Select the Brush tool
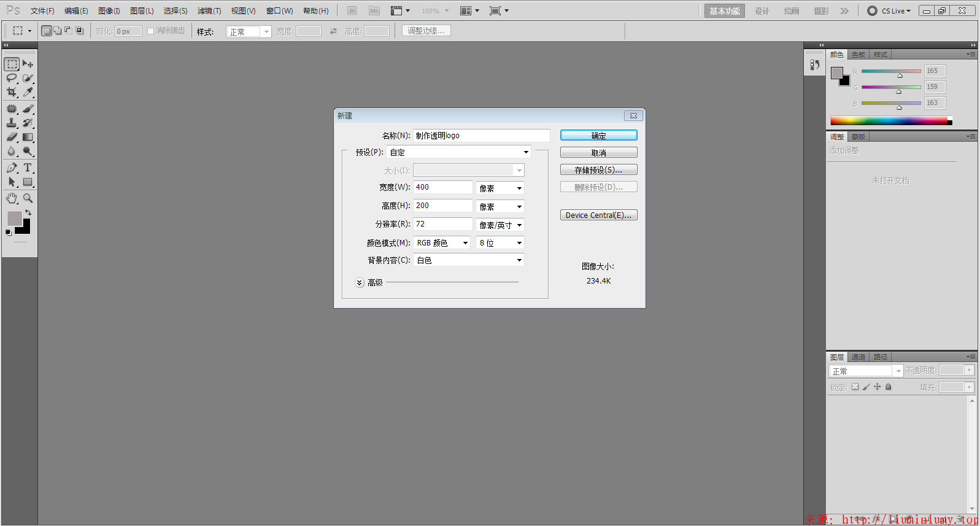Viewport: 980px width, 526px height. [28, 109]
